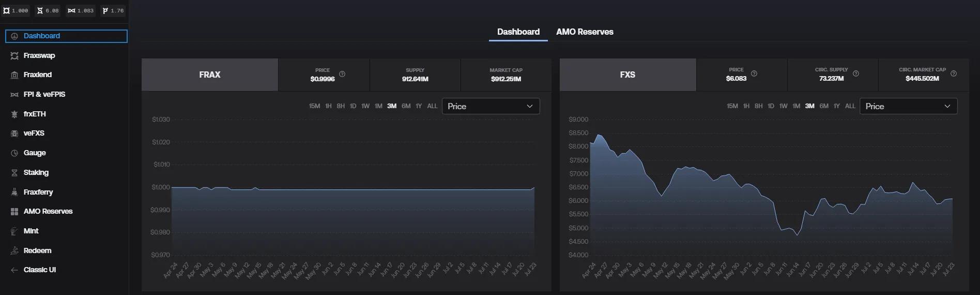Click the FXS price value $6.083
Screen dimensions: 980x295
point(736,79)
